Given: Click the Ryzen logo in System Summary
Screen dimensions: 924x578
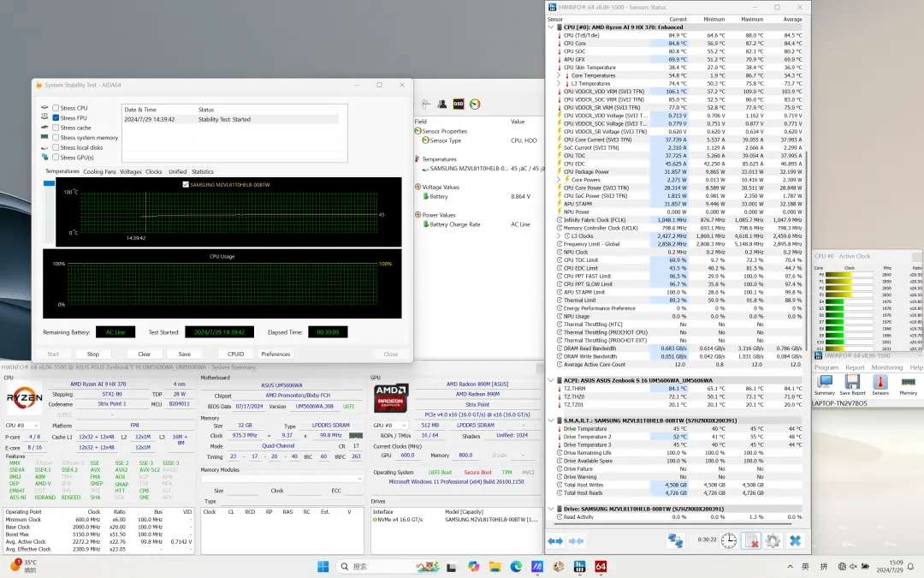Looking at the screenshot, I should tap(25, 397).
